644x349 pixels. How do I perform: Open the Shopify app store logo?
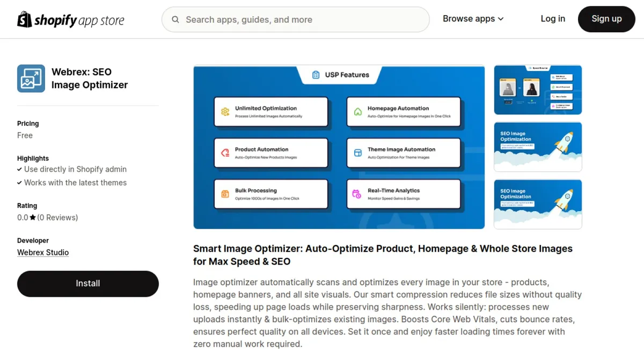coord(71,19)
